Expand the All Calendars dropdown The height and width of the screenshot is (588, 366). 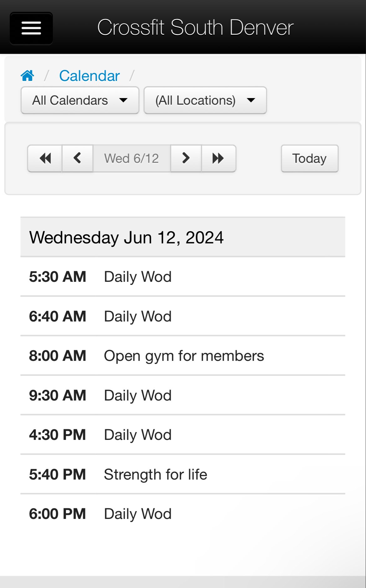tap(80, 100)
